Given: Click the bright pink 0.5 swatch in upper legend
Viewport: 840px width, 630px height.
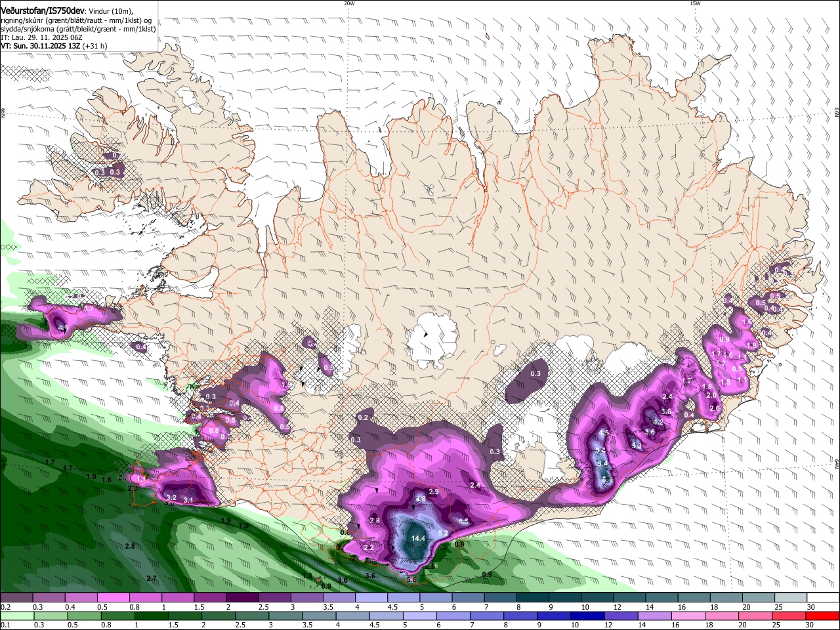Looking at the screenshot, I should click(113, 598).
